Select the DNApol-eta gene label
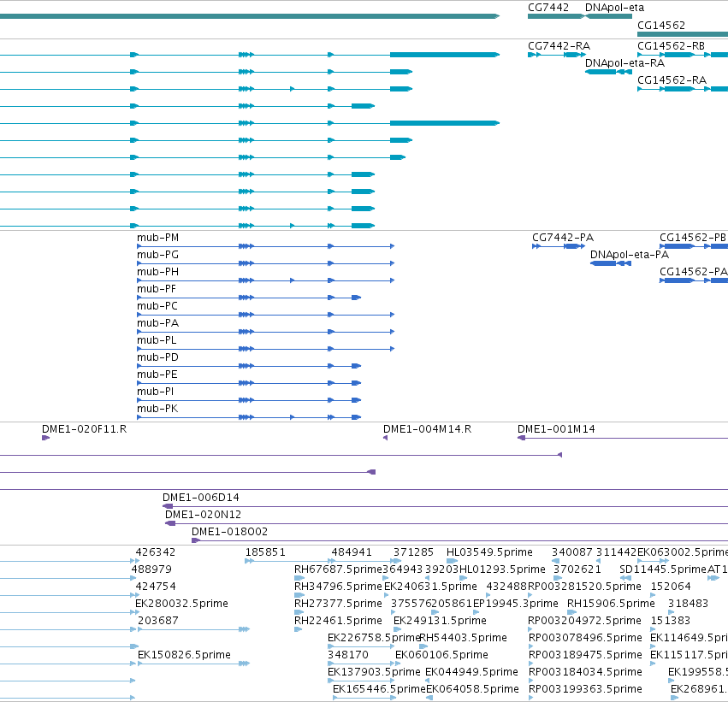728x702 pixels. point(614,8)
